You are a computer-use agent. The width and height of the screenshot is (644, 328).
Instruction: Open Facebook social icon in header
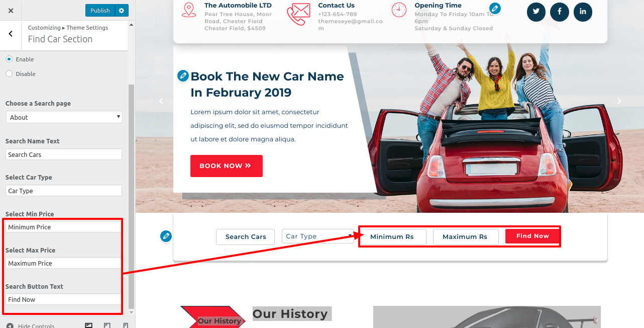tap(560, 12)
